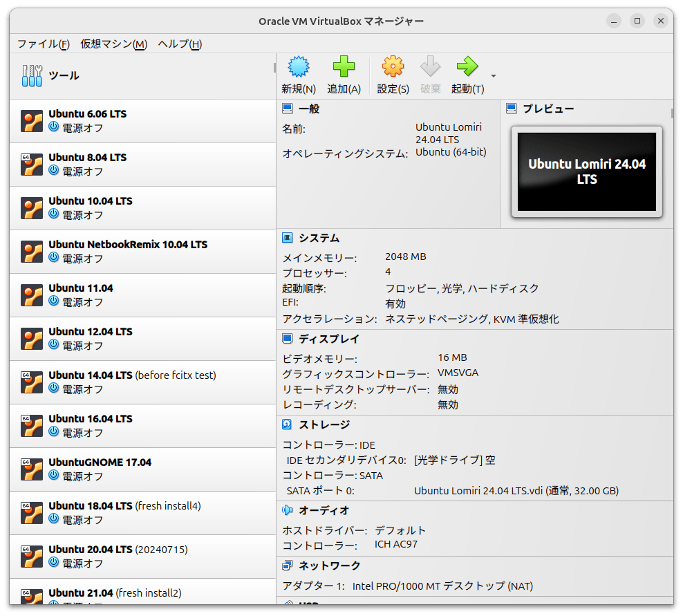683x616 pixels.
Task: Open the 仮想マシン(M) menu
Action: 113,44
